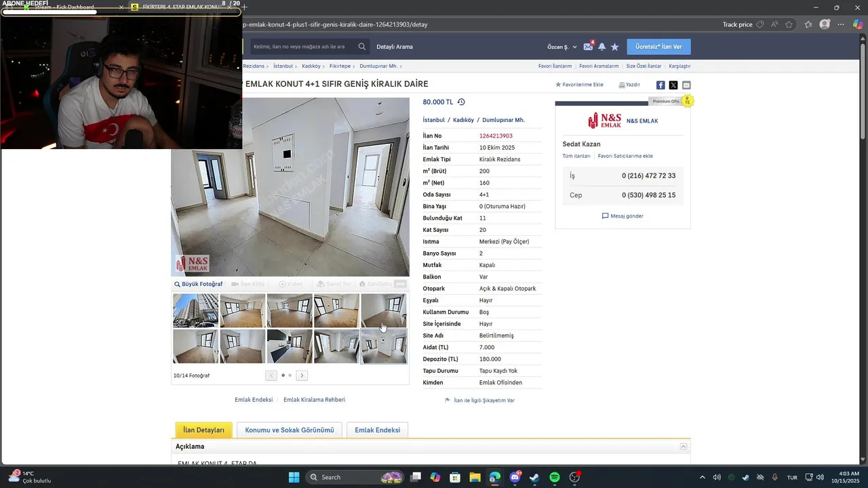This screenshot has width=868, height=488.
Task: Select the first photo page dot
Action: (283, 375)
